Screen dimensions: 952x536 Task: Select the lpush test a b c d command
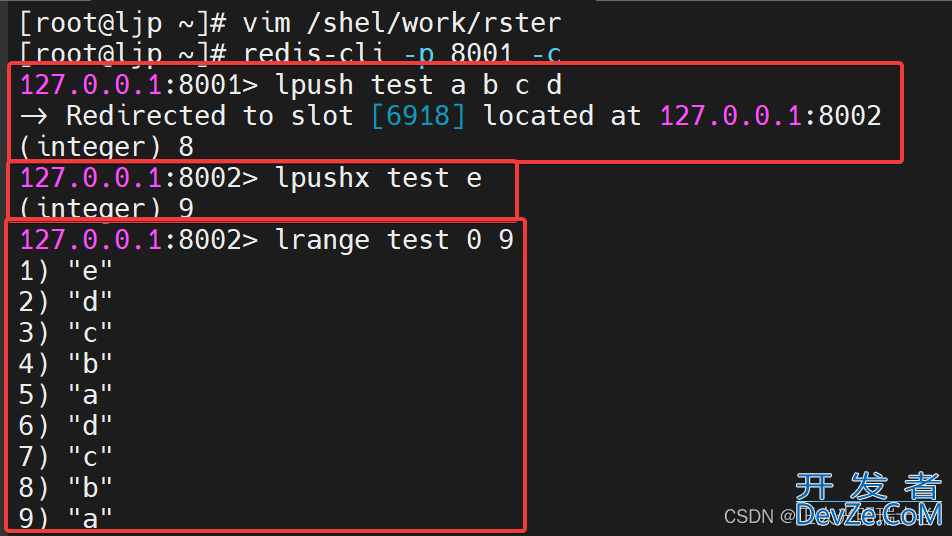pyautogui.click(x=418, y=85)
